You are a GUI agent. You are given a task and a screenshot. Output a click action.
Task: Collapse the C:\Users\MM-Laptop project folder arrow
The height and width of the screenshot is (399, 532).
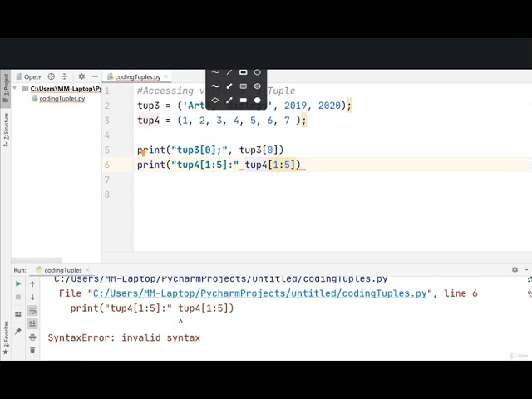[15, 89]
